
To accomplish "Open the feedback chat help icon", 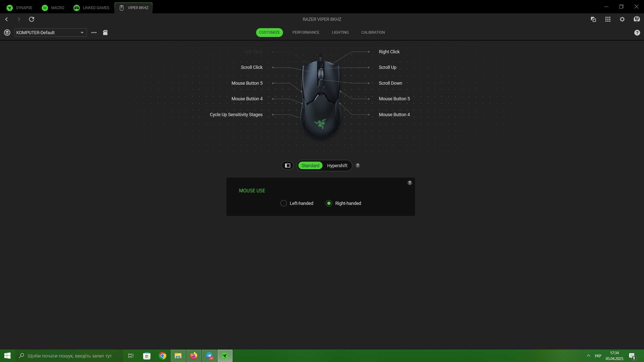I will (x=637, y=19).
